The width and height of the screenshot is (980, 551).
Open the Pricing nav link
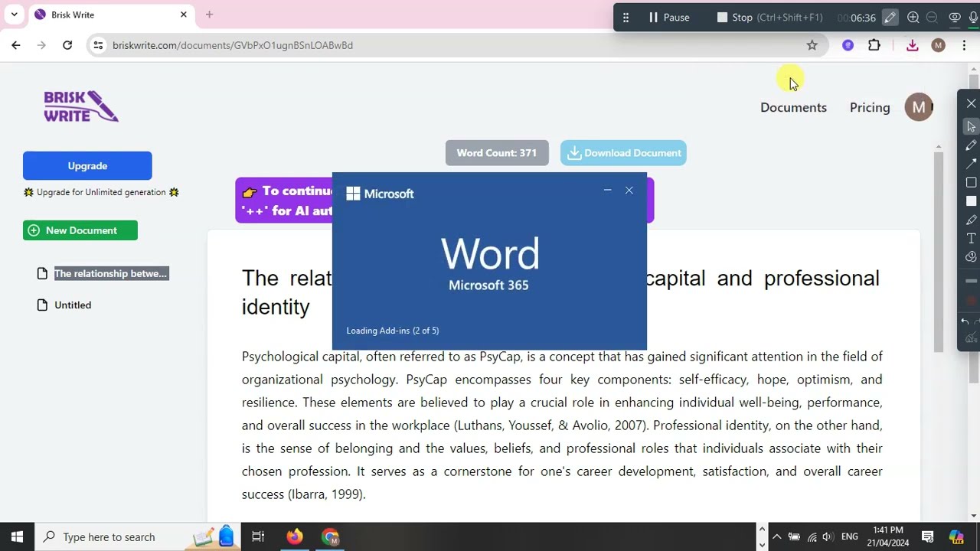(x=870, y=107)
